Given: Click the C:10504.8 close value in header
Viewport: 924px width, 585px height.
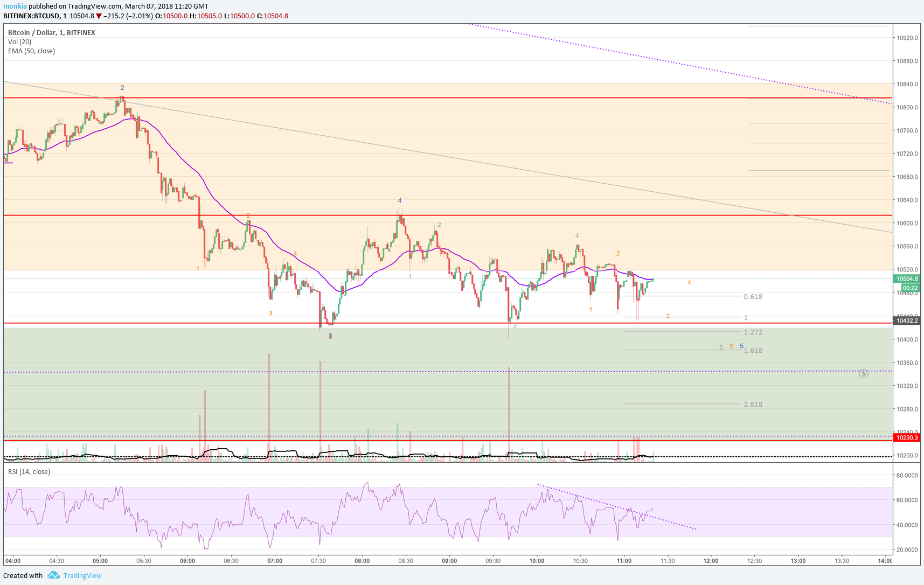Looking at the screenshot, I should pos(273,16).
